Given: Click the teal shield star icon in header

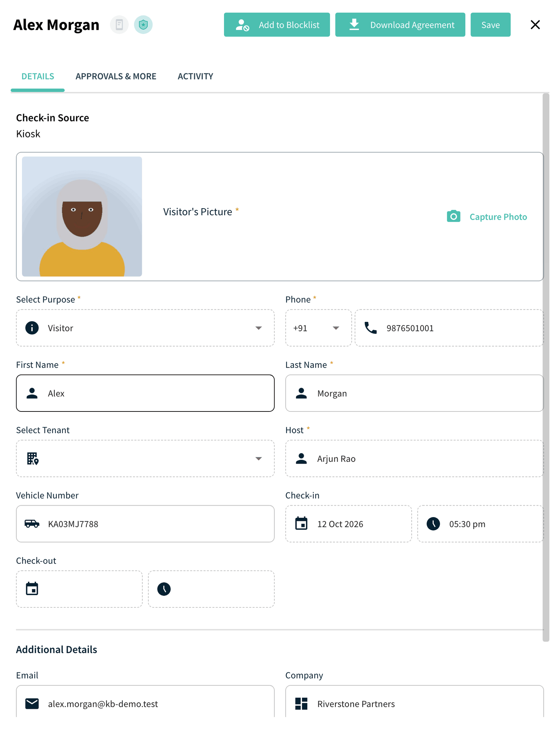Looking at the screenshot, I should click(x=143, y=25).
